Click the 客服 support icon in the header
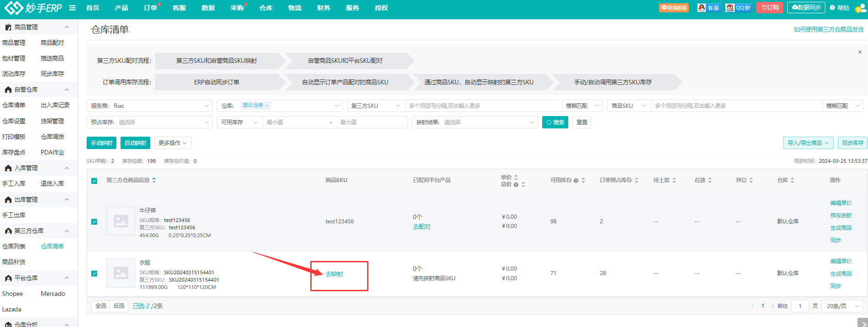This screenshot has height=327, width=868. tap(709, 8)
